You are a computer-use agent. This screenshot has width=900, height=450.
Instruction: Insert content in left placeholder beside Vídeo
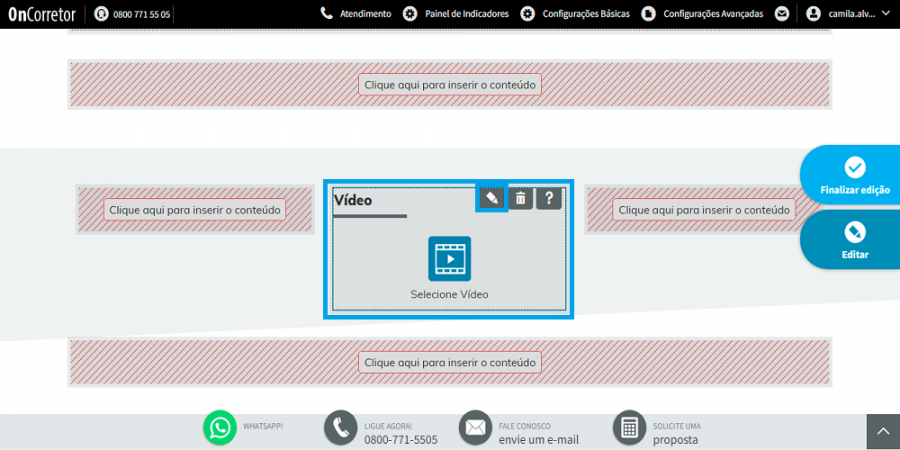tap(195, 210)
